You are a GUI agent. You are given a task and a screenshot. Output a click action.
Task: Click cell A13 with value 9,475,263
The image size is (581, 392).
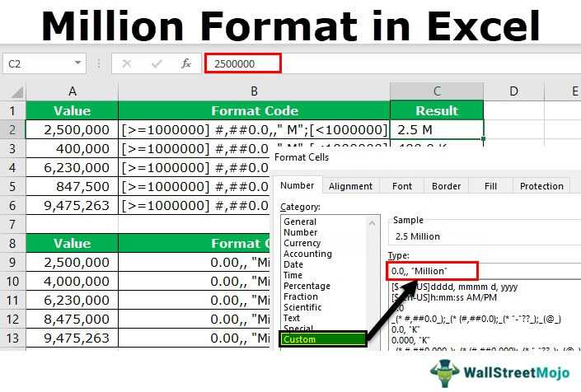pos(73,338)
